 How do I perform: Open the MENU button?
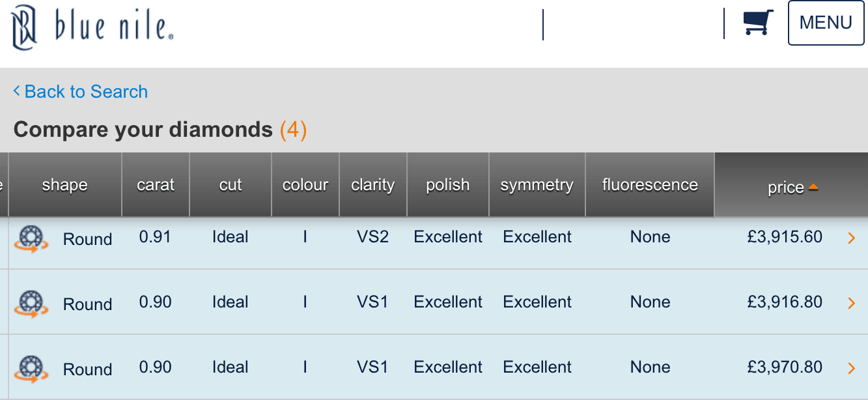point(826,23)
